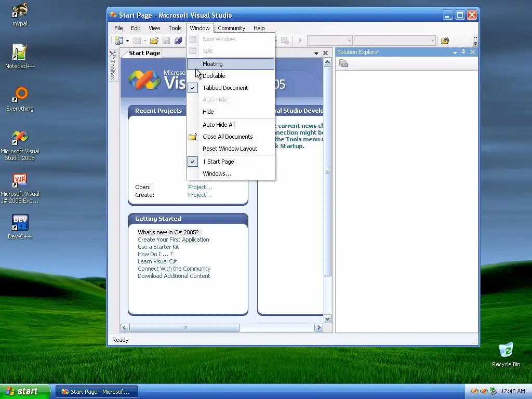Open the active files dropdown arrow
This screenshot has height=399, width=532.
(x=316, y=54)
